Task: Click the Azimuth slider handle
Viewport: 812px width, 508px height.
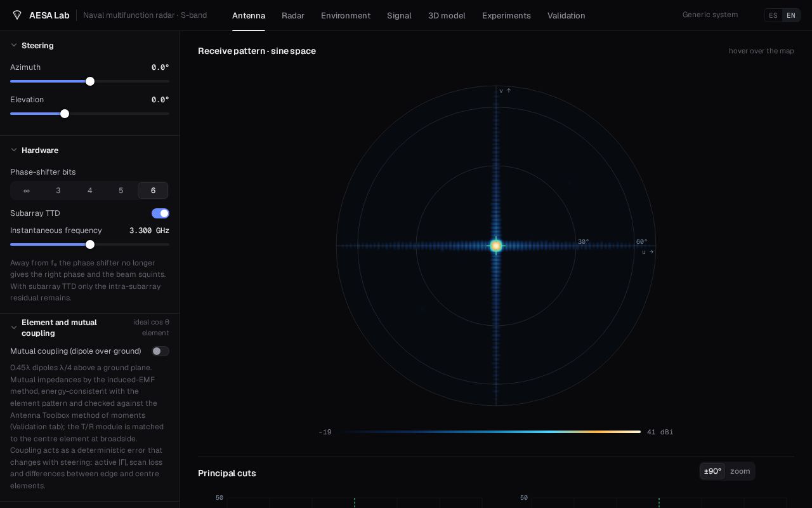Action: pyautogui.click(x=90, y=81)
